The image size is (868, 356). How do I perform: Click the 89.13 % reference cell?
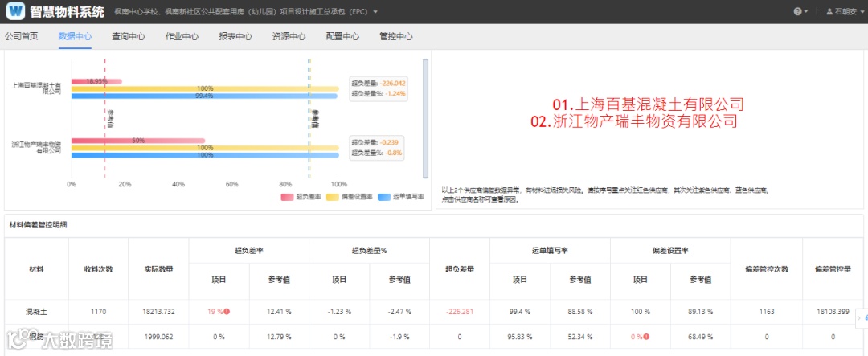pos(700,312)
